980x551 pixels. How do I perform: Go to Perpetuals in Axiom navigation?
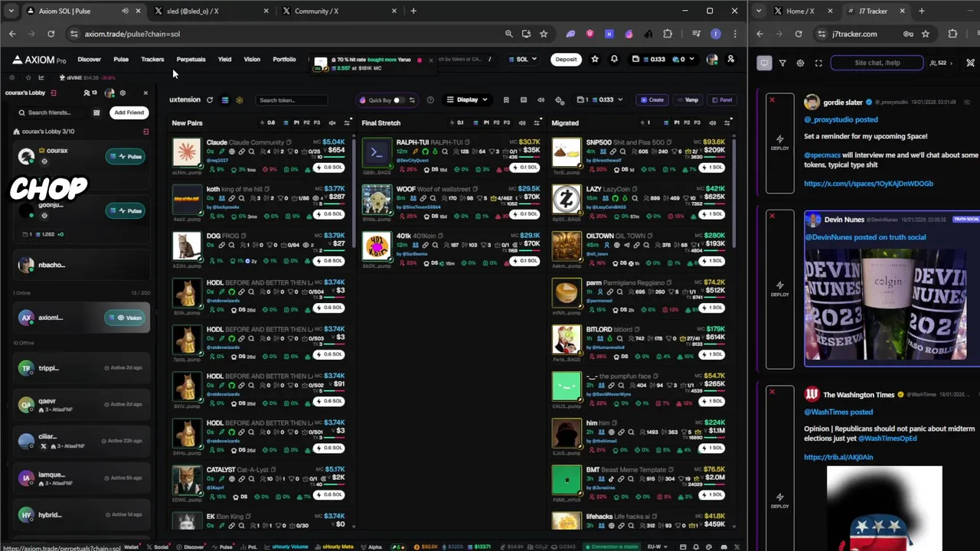191,59
